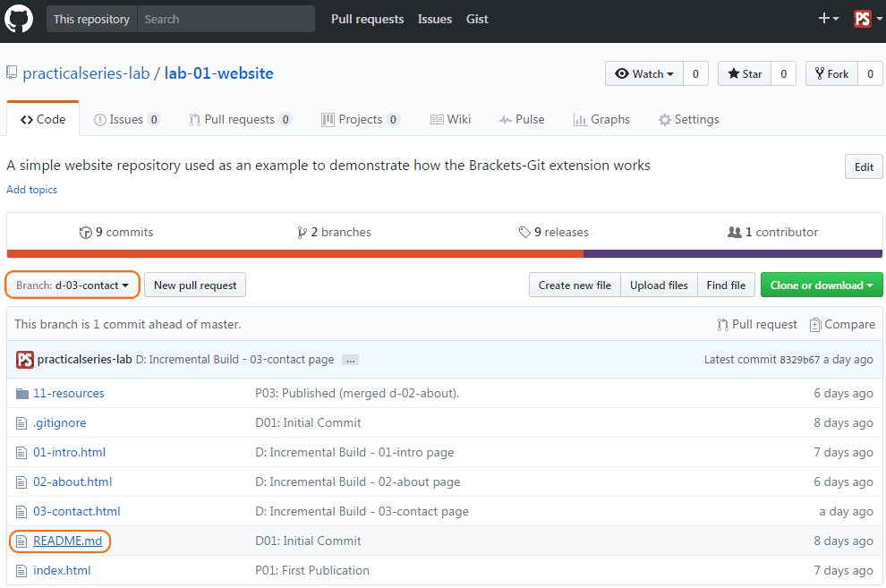
Task: Focus the Search input field
Action: click(226, 19)
